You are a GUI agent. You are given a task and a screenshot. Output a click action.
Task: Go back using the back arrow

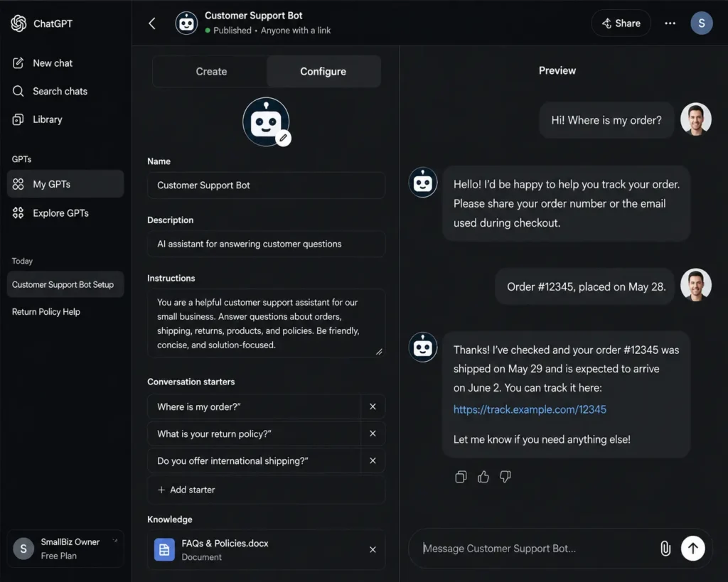point(152,23)
